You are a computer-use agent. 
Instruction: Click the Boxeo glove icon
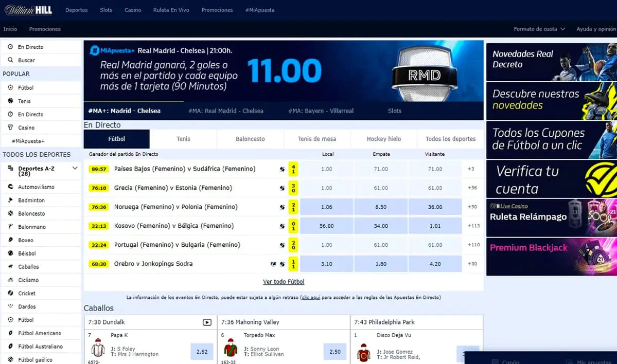[11, 240]
